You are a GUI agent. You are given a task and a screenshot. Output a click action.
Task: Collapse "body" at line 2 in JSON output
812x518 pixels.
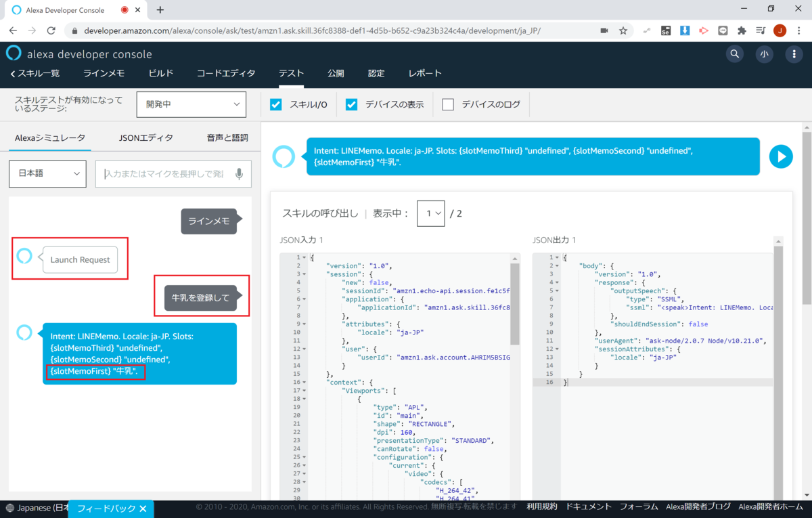coord(558,265)
